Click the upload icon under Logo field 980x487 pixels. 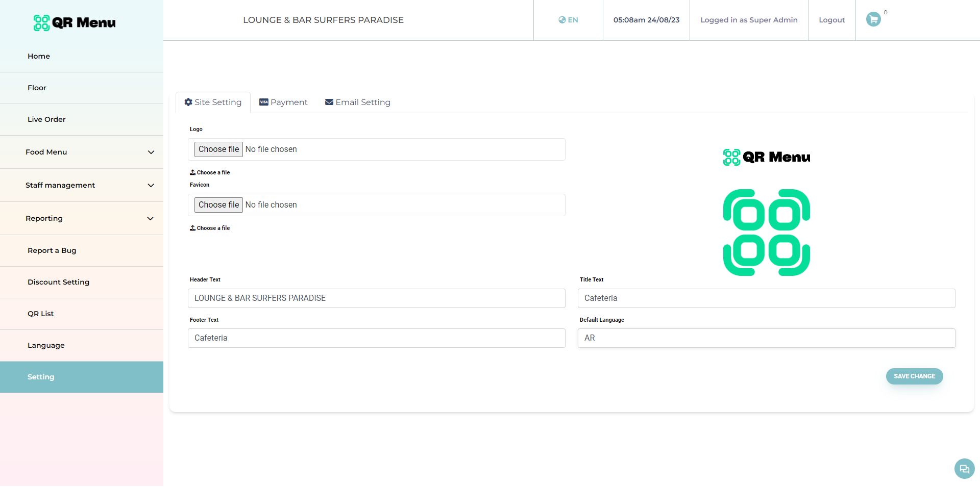(x=192, y=172)
